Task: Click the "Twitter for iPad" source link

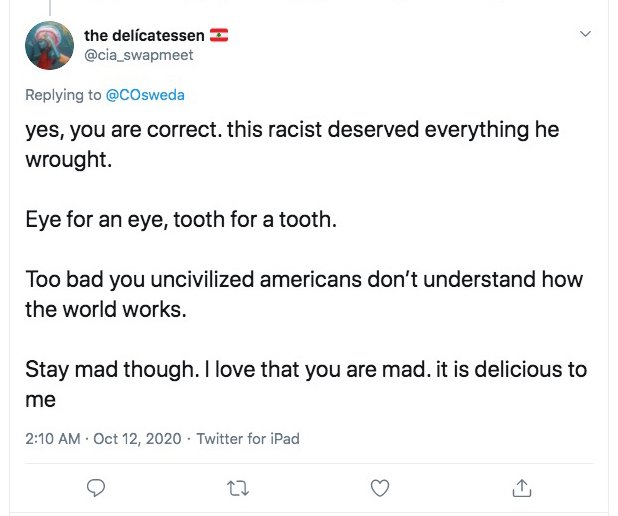Action: point(248,438)
